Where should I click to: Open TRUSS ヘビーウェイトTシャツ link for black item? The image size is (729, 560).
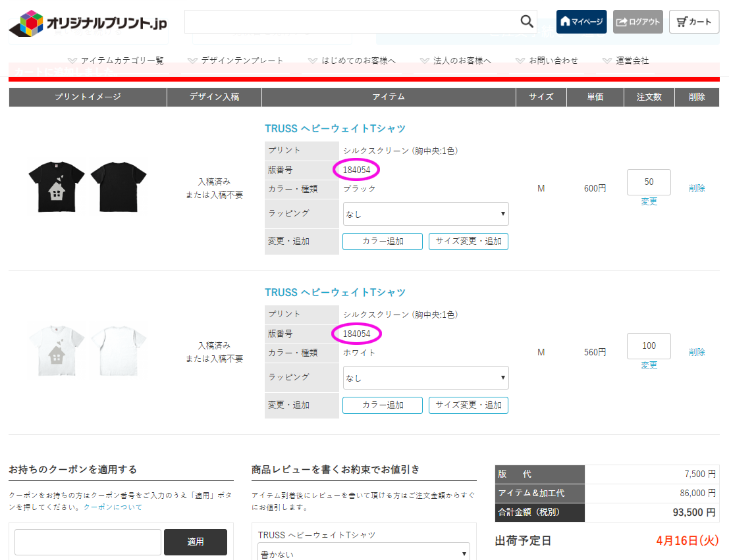pos(335,129)
